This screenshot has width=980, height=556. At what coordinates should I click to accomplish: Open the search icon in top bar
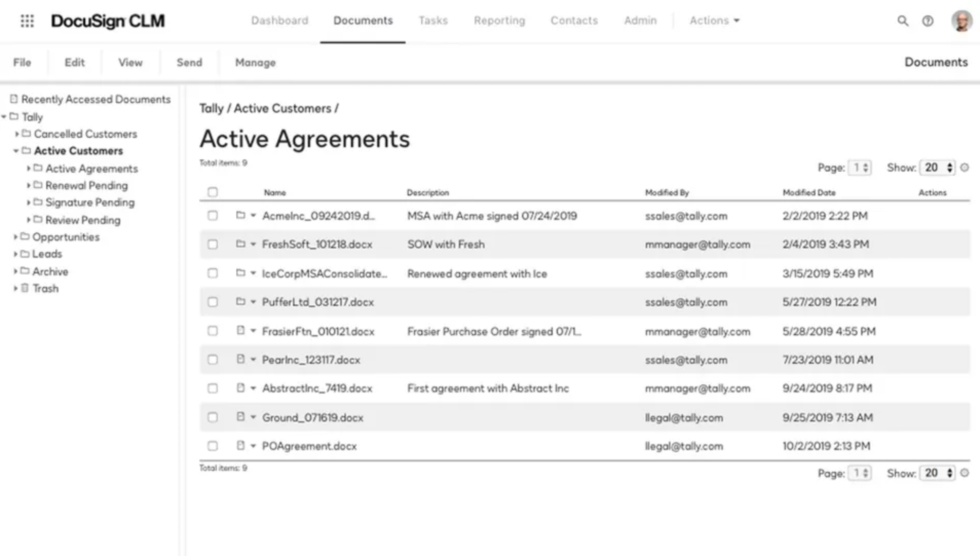pyautogui.click(x=902, y=21)
